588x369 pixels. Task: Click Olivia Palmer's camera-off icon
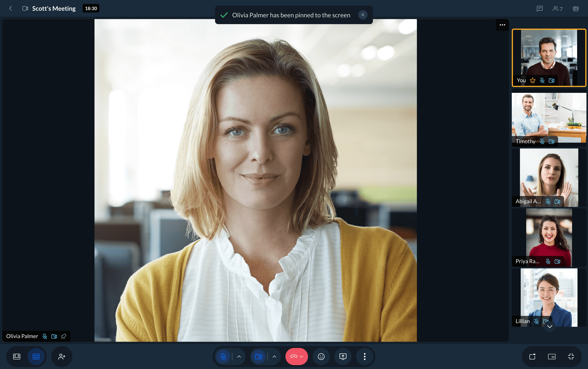(x=54, y=336)
